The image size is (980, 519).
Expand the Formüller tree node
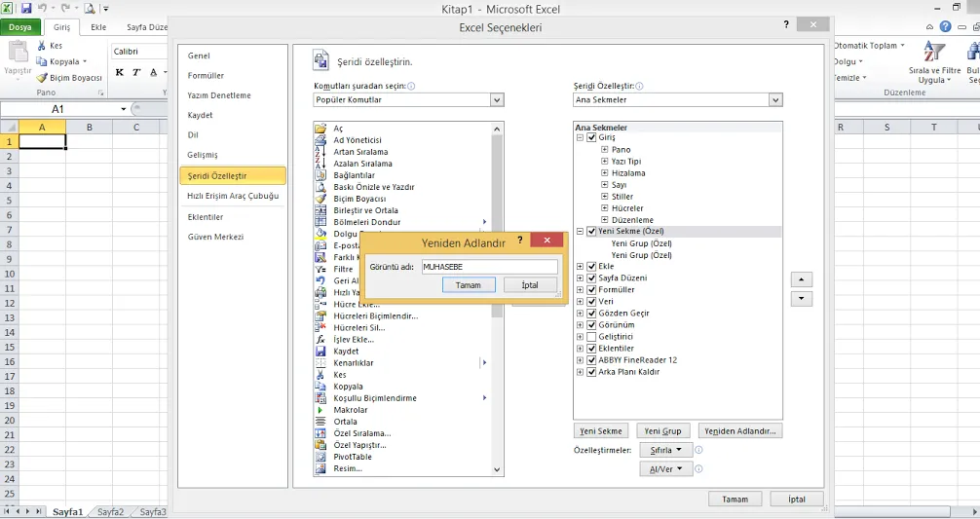tap(581, 290)
